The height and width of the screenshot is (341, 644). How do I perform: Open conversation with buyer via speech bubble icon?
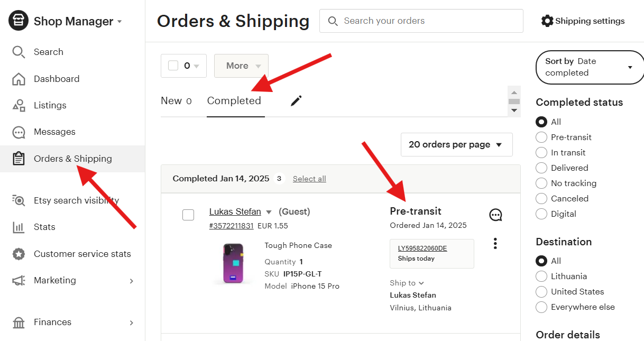click(x=495, y=215)
